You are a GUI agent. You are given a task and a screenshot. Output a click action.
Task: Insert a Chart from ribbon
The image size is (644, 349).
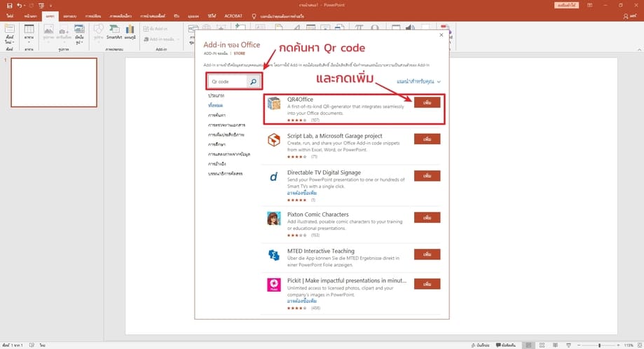click(x=130, y=32)
